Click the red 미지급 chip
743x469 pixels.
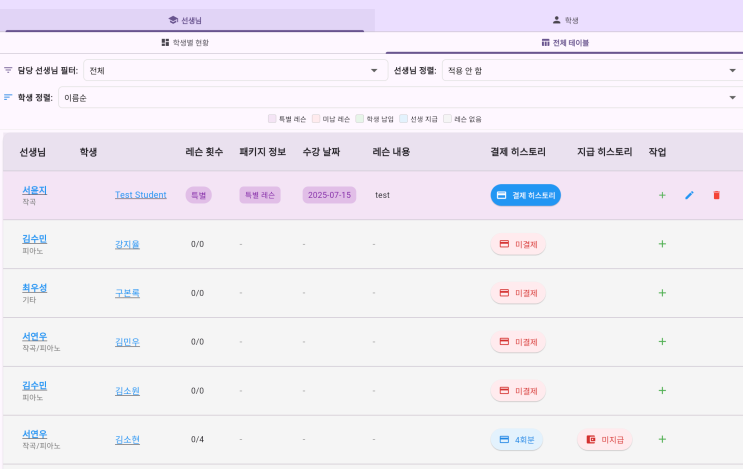click(605, 440)
